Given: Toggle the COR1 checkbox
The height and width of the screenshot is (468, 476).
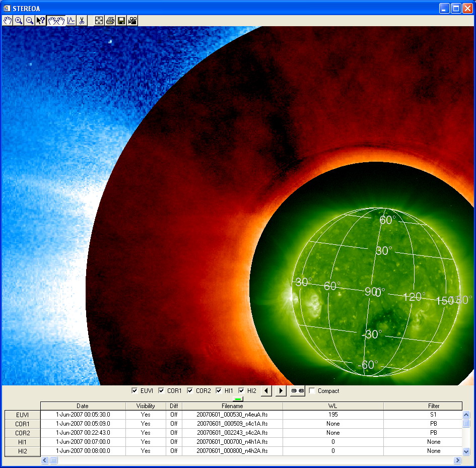Looking at the screenshot, I should (x=162, y=391).
